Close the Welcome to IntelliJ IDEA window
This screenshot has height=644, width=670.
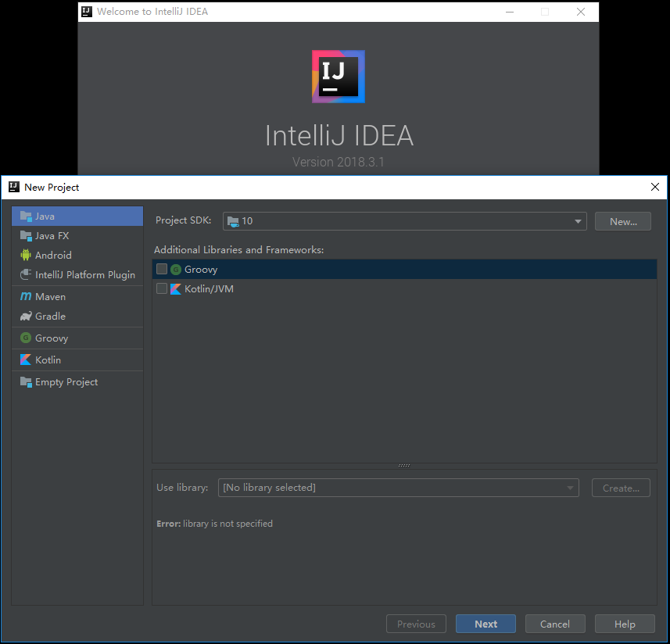point(580,12)
